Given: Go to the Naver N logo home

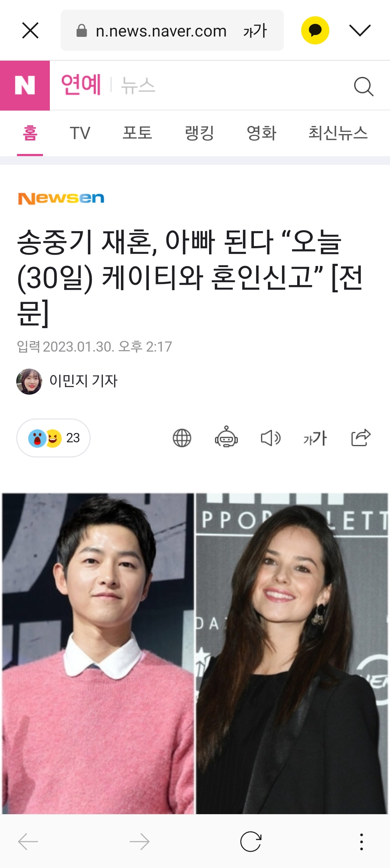Looking at the screenshot, I should [x=25, y=86].
